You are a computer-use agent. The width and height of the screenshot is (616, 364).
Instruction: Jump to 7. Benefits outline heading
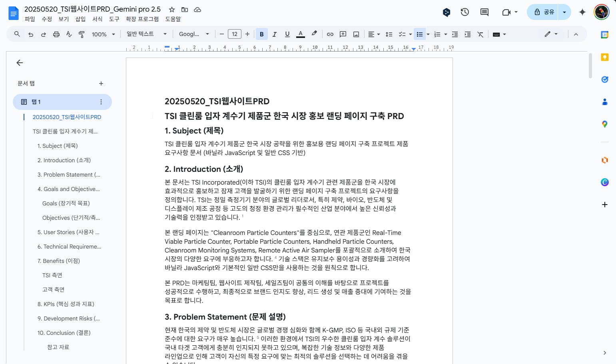[x=59, y=261]
